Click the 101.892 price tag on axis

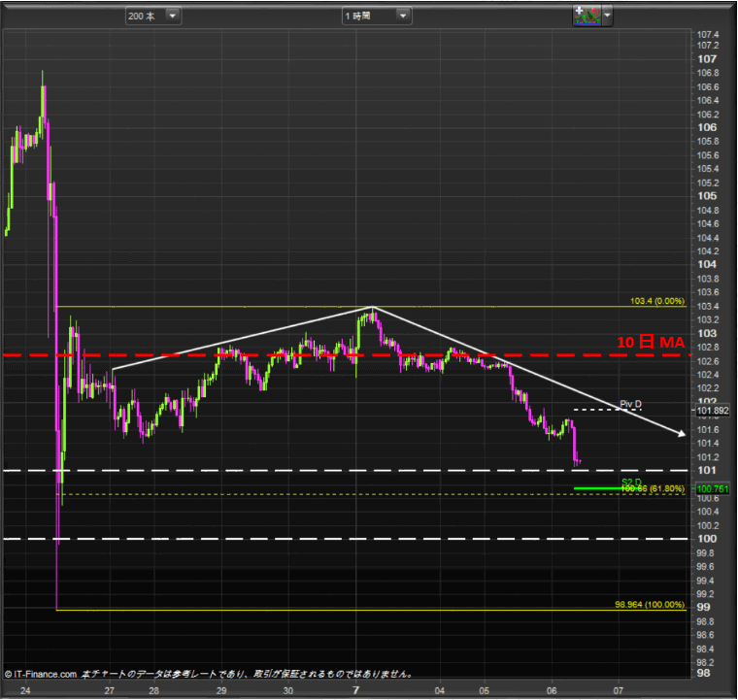[x=713, y=411]
